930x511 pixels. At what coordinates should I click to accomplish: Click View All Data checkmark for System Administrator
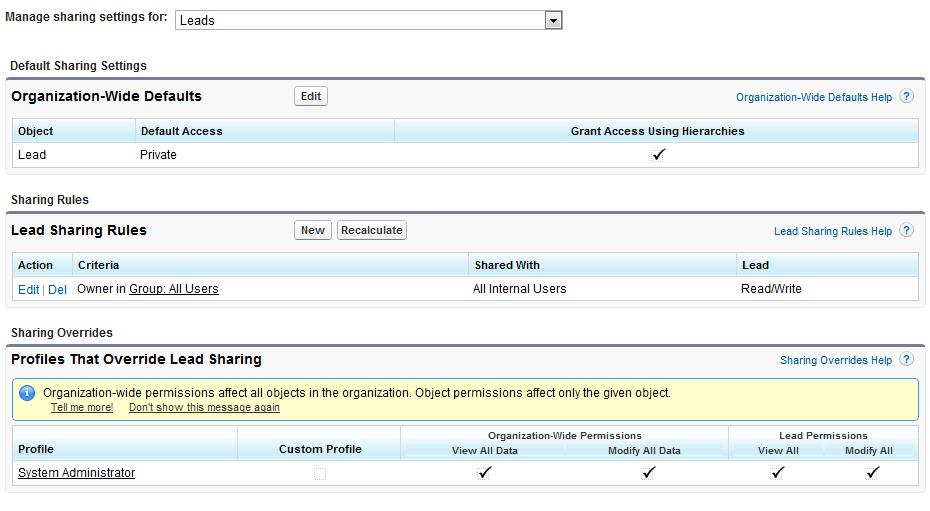pyautogui.click(x=485, y=472)
